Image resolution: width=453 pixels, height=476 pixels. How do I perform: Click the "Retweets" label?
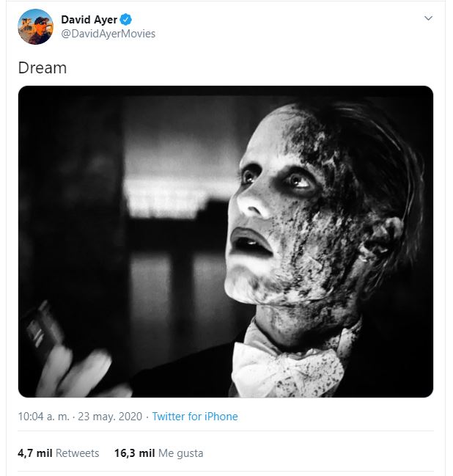click(77, 453)
